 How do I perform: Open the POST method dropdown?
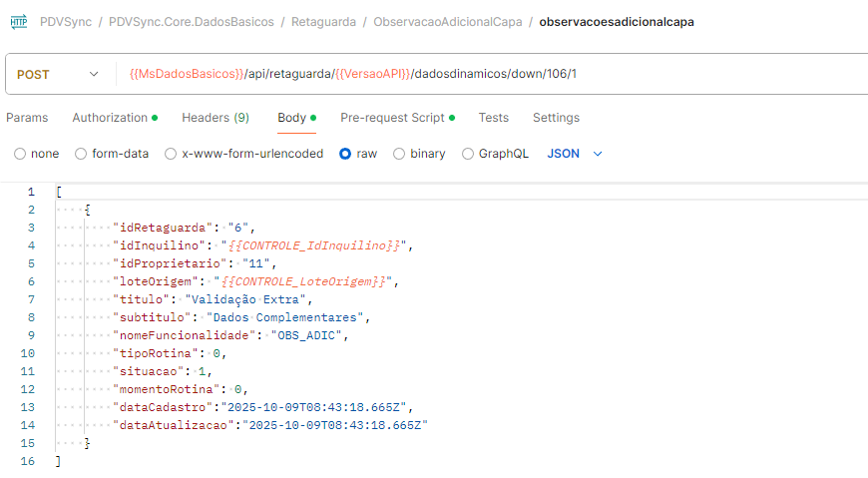(x=58, y=75)
